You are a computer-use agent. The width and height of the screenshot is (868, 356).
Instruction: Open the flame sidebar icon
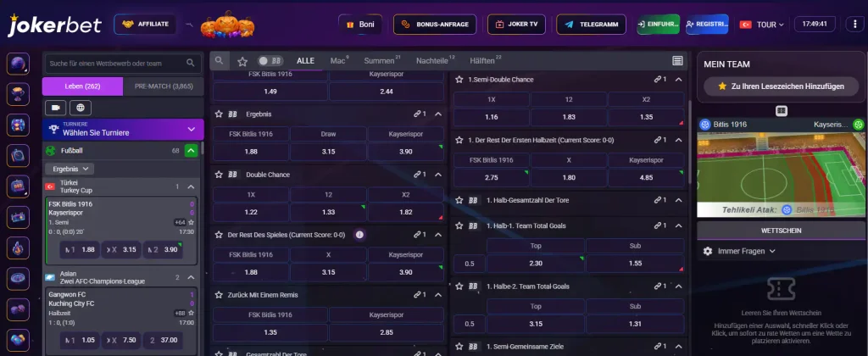[18, 248]
